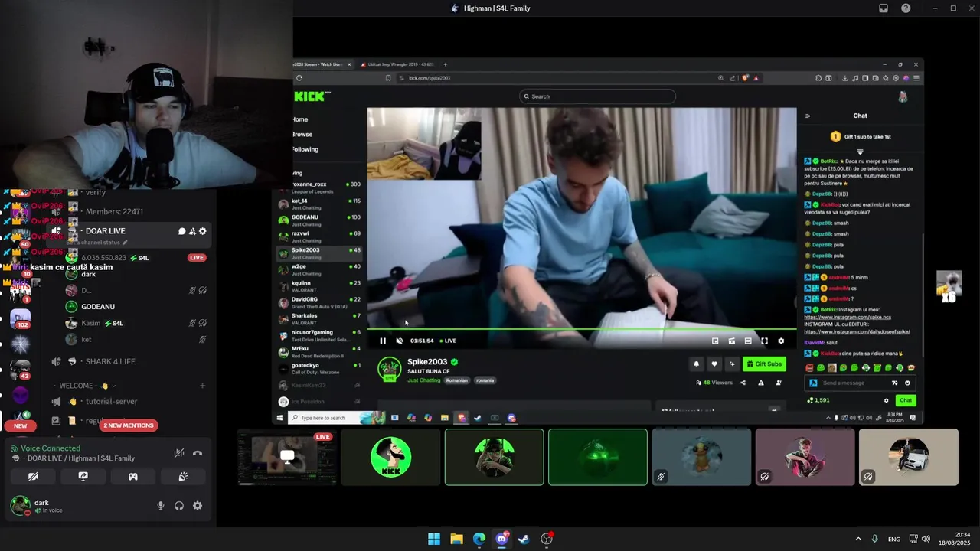Follow Spike2003 with the heart icon

pyautogui.click(x=714, y=364)
